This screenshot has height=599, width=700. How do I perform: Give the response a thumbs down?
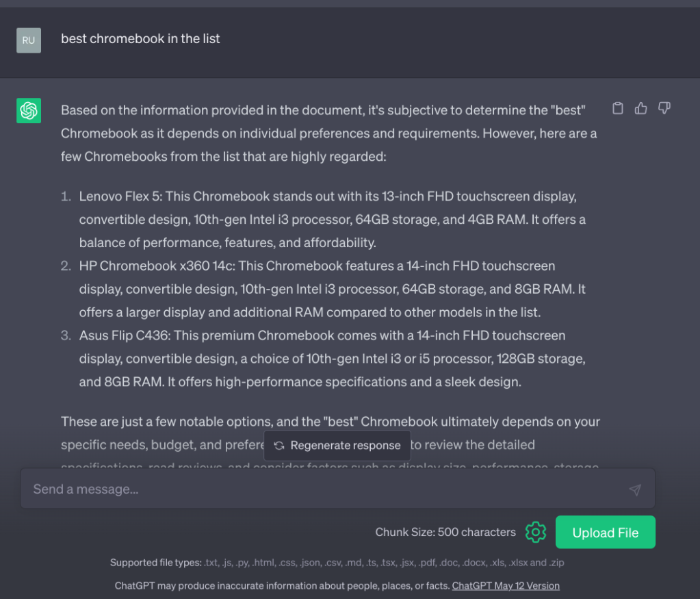click(x=664, y=108)
